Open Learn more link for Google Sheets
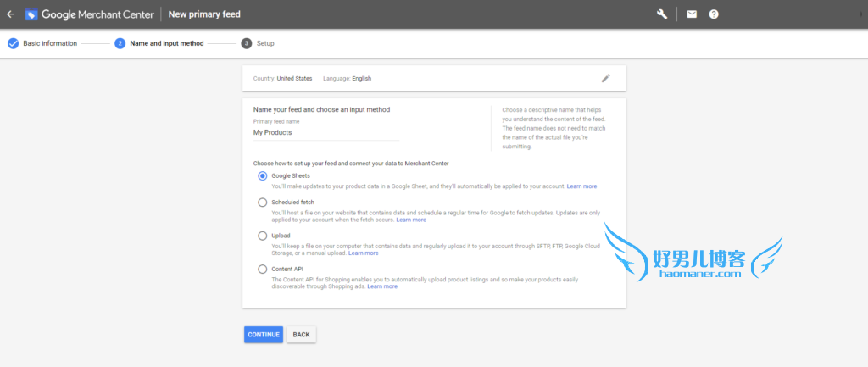 [x=581, y=186]
